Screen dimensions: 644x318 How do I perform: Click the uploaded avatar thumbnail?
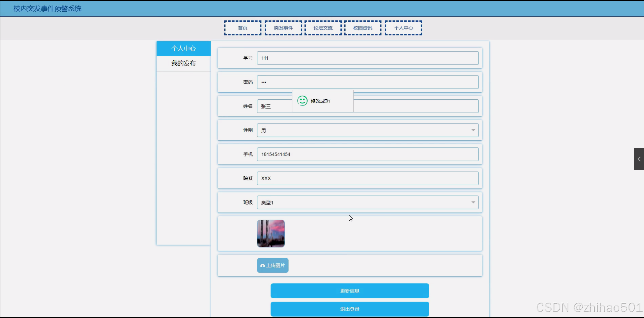[x=271, y=233]
